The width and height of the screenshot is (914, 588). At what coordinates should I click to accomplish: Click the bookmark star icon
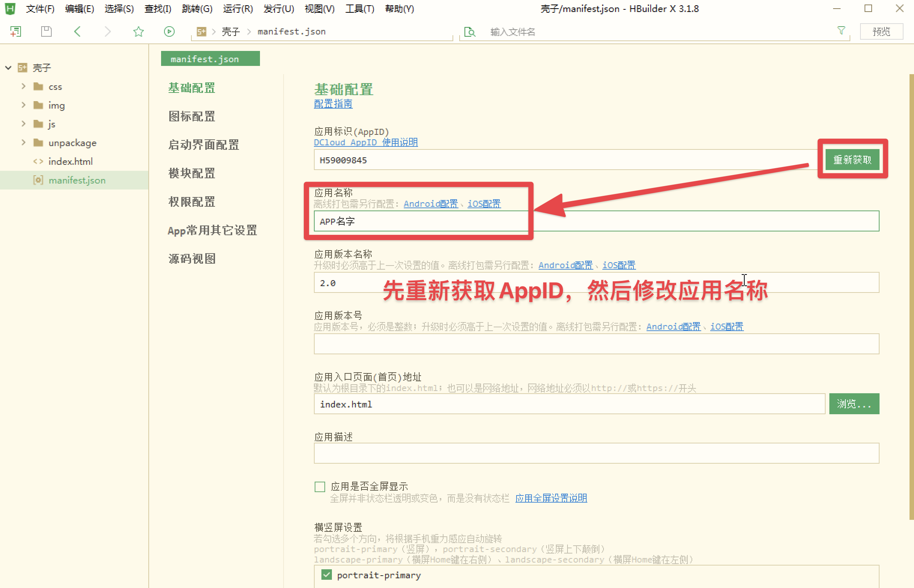[x=138, y=31]
